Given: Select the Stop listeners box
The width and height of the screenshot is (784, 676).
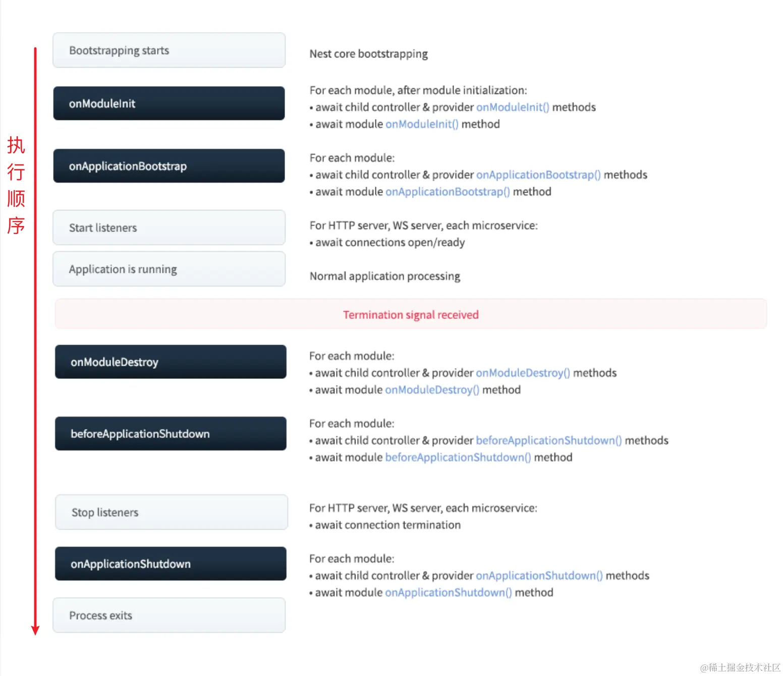Looking at the screenshot, I should point(172,512).
